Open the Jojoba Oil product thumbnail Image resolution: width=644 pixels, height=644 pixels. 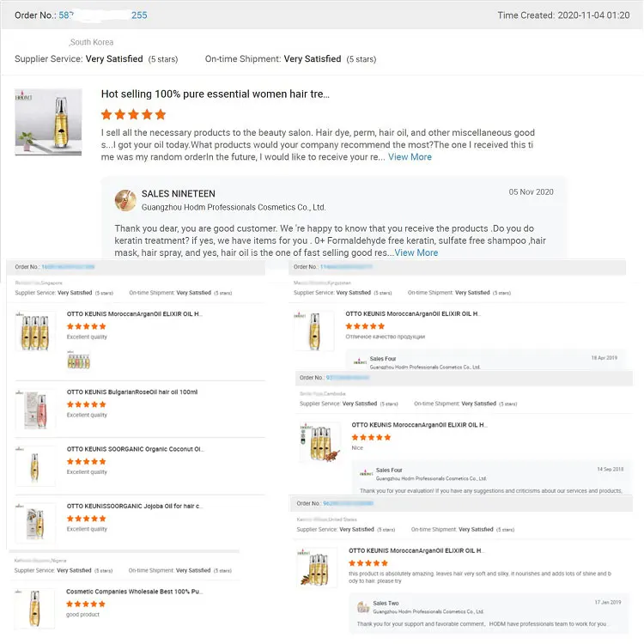[x=35, y=522]
